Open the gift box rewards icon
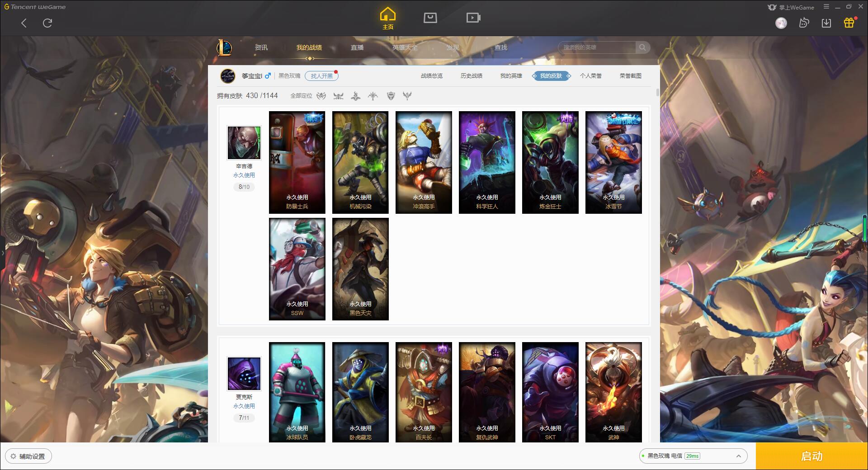This screenshot has width=868, height=470. click(x=849, y=23)
